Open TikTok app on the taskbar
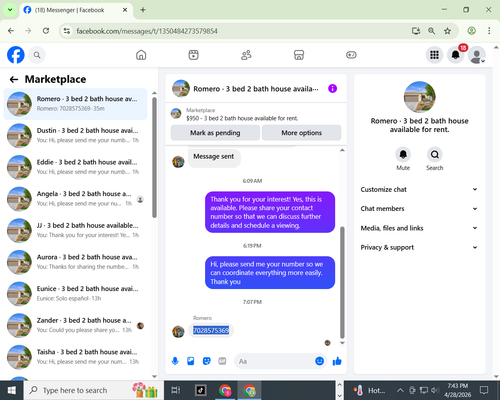 [200, 390]
